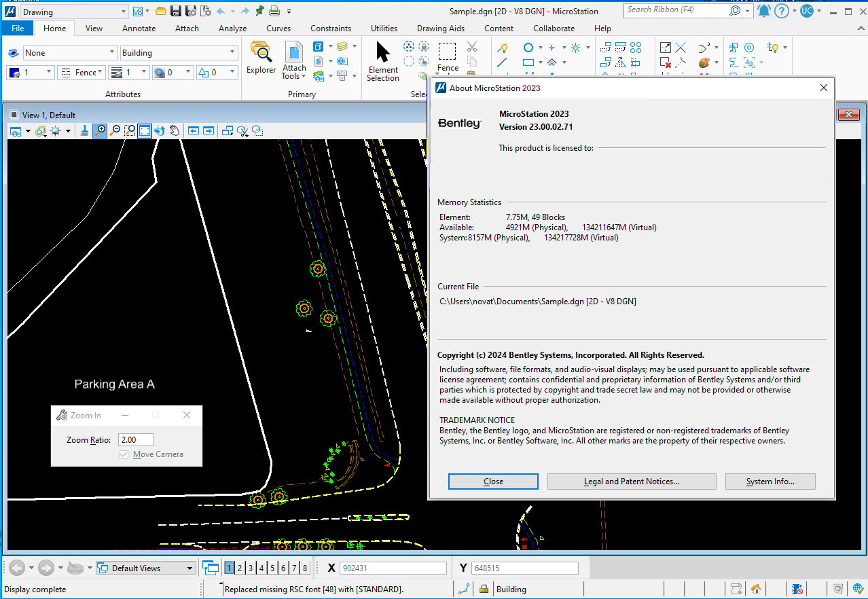Screen dimensions: 868x599
Task: Toggle view 4 button in view groups bar
Action: tap(261, 568)
